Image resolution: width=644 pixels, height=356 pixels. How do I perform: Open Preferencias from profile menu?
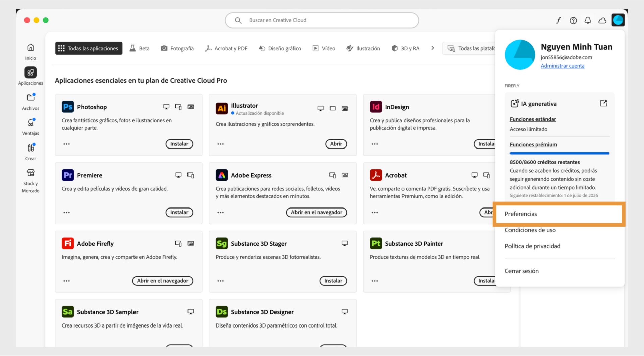(559, 214)
